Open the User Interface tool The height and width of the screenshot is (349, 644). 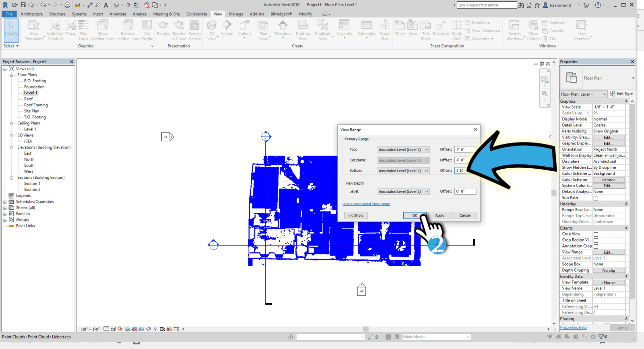[582, 30]
